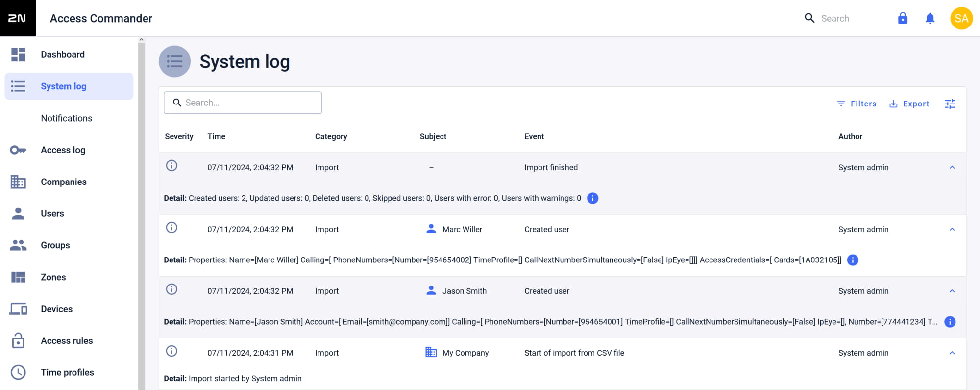Open the table column settings sliders icon
980x390 pixels.
click(x=950, y=104)
